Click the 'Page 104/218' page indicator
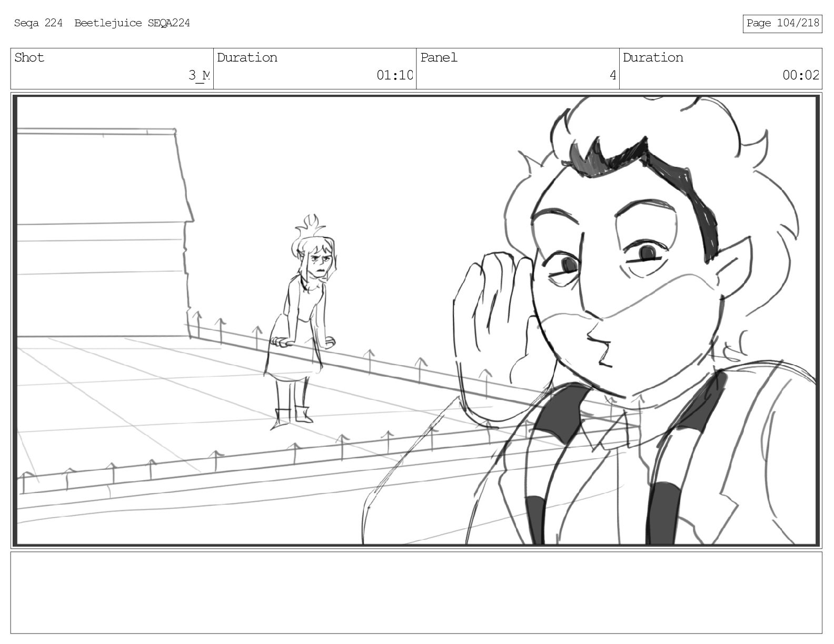This screenshot has height=644, width=834. click(782, 23)
